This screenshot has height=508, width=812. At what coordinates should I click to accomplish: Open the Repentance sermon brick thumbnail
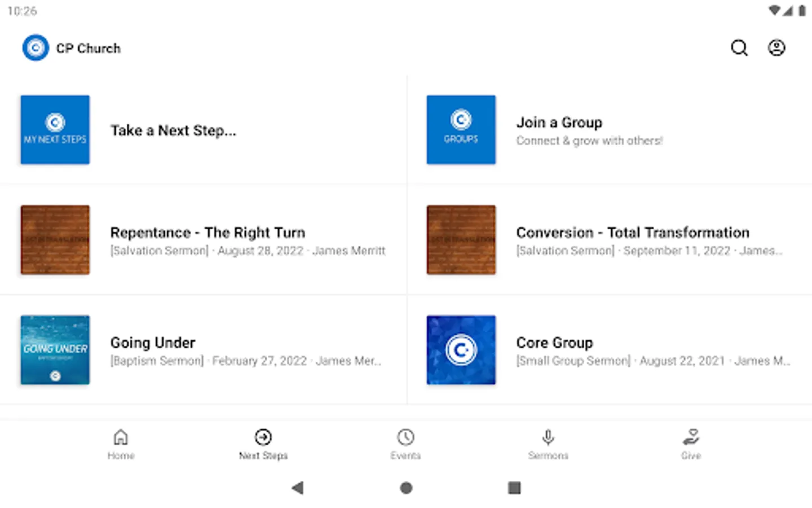[x=55, y=240]
